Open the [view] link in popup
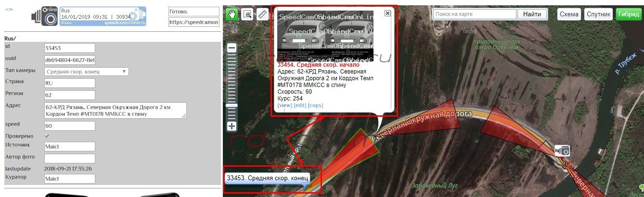 [284, 105]
